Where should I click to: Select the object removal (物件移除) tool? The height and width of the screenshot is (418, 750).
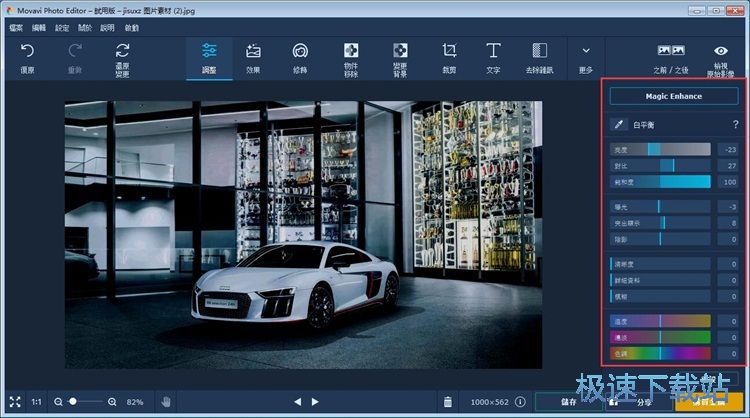[x=351, y=52]
